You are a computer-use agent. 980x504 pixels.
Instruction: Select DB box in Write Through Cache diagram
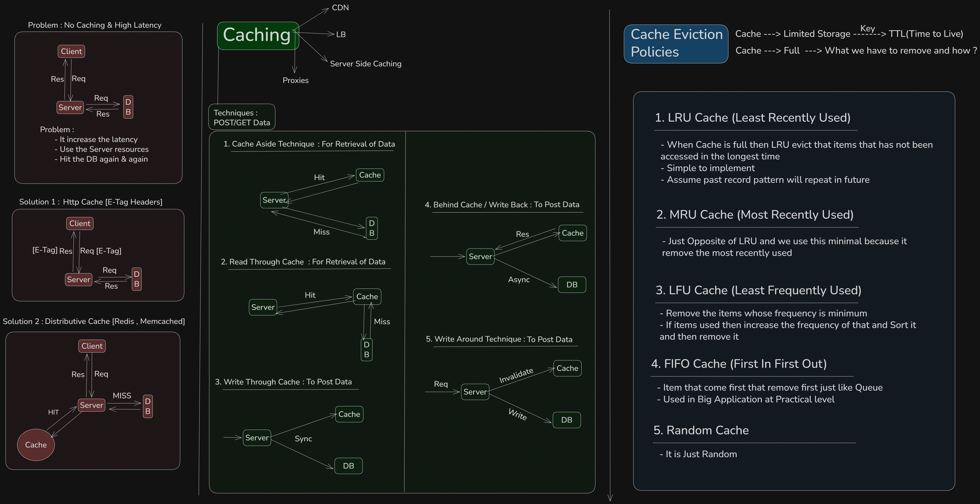click(x=348, y=466)
